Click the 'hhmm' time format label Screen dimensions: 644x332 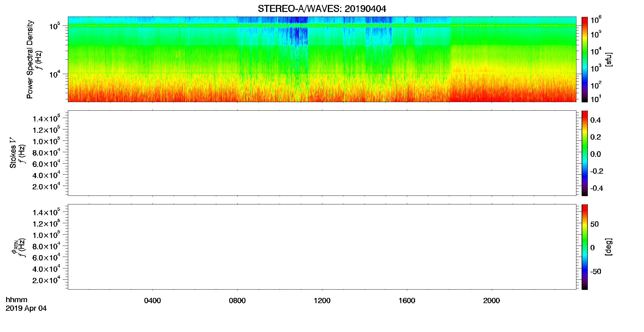click(x=17, y=300)
